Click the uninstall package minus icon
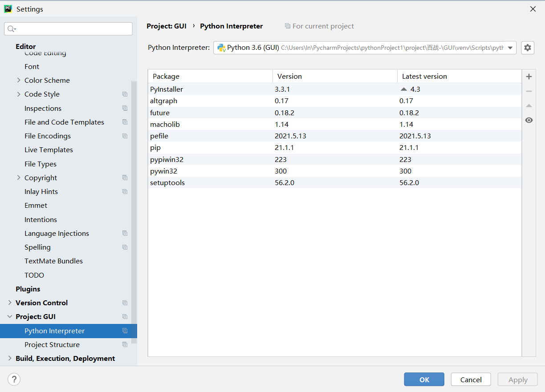Image resolution: width=545 pixels, height=392 pixels. click(529, 91)
